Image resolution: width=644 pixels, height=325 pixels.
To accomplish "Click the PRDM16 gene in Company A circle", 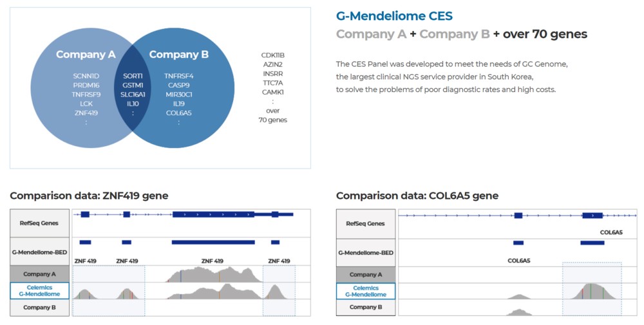I will coord(86,86).
